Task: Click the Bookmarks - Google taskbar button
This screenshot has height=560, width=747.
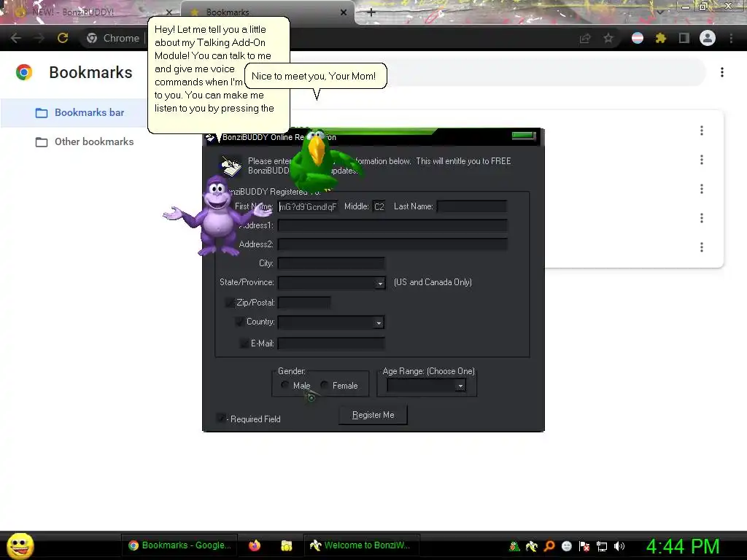Action: click(179, 545)
